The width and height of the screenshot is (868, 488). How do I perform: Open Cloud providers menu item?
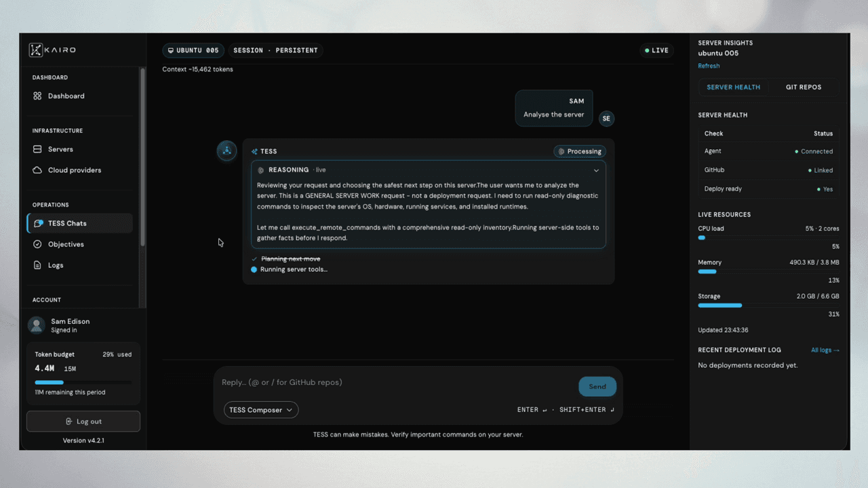(79, 170)
